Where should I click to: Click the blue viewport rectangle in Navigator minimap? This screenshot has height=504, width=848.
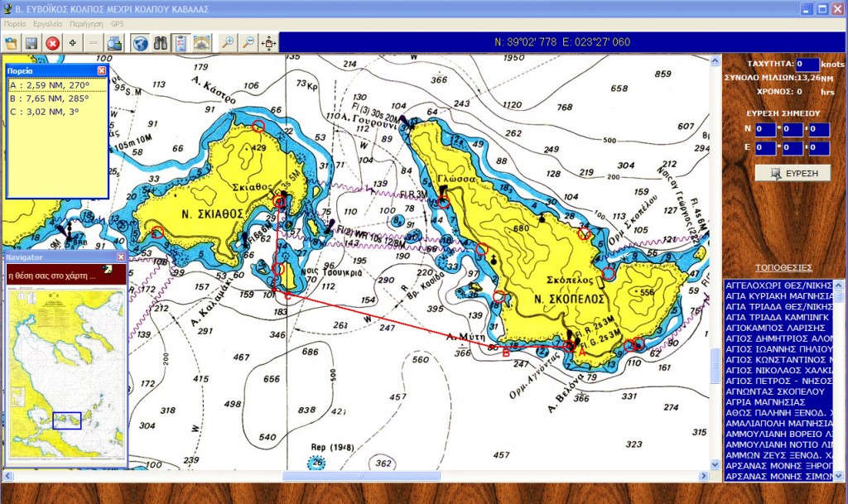pos(67,420)
